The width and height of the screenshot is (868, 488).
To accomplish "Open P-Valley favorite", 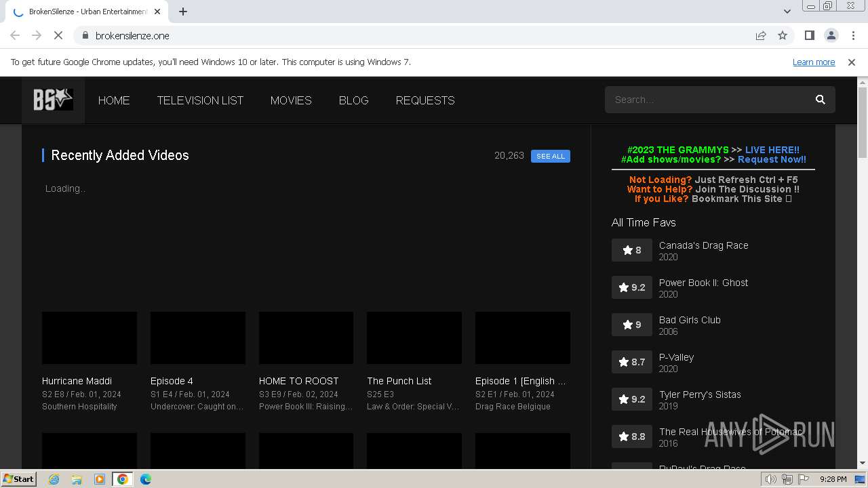I will pyautogui.click(x=676, y=357).
